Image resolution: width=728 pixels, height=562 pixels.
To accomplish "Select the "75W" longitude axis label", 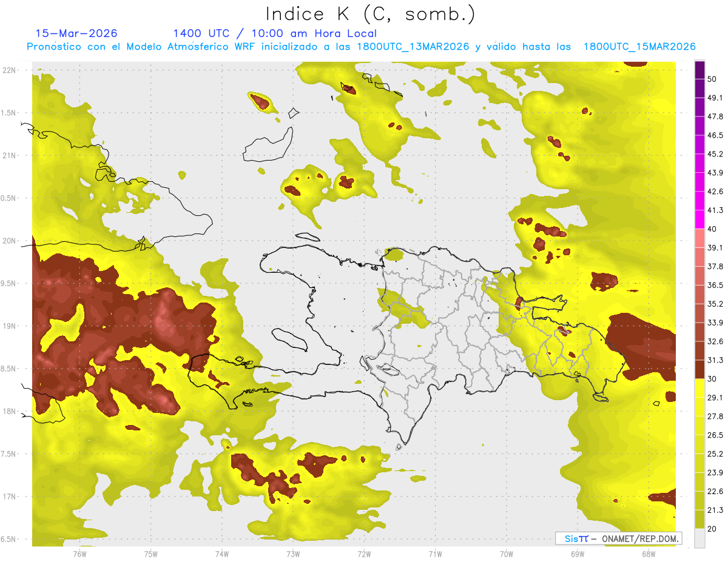I will click(150, 554).
